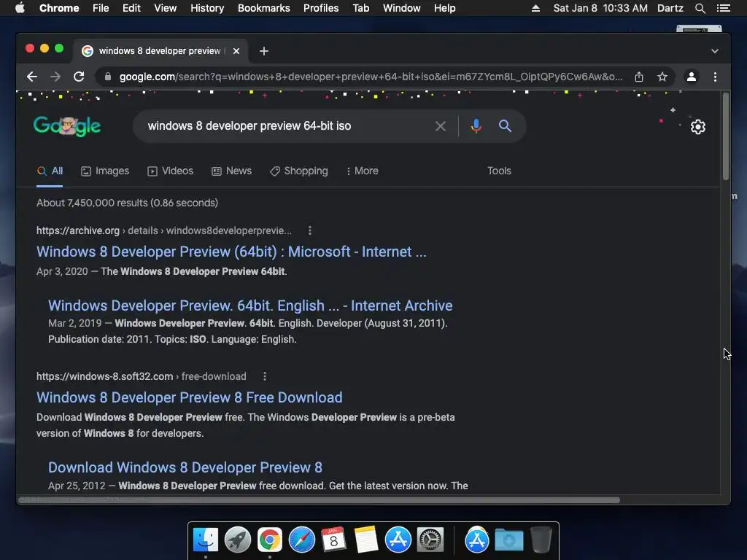The width and height of the screenshot is (747, 560).
Task: Open the Chrome application menu
Action: coord(59,8)
